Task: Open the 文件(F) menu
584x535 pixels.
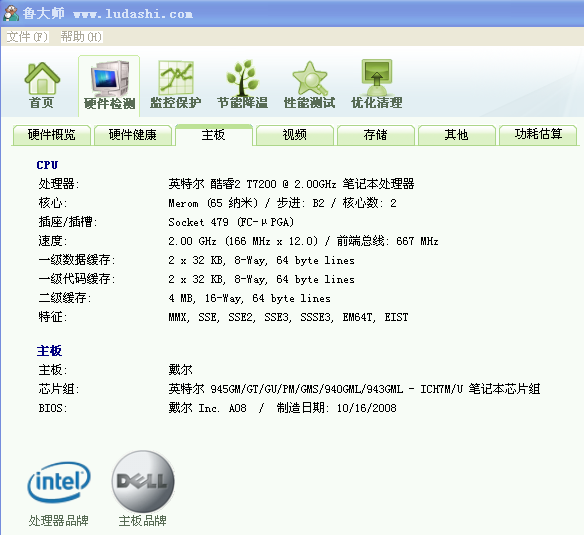Action: pyautogui.click(x=27, y=37)
